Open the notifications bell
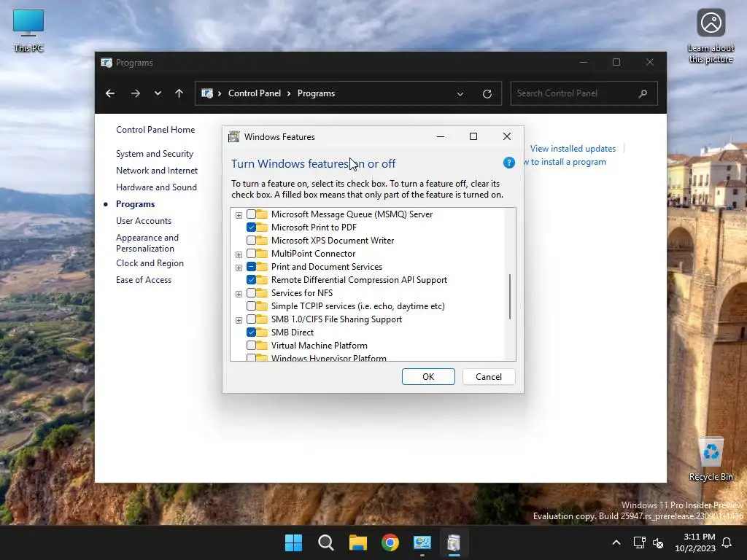 tap(727, 542)
